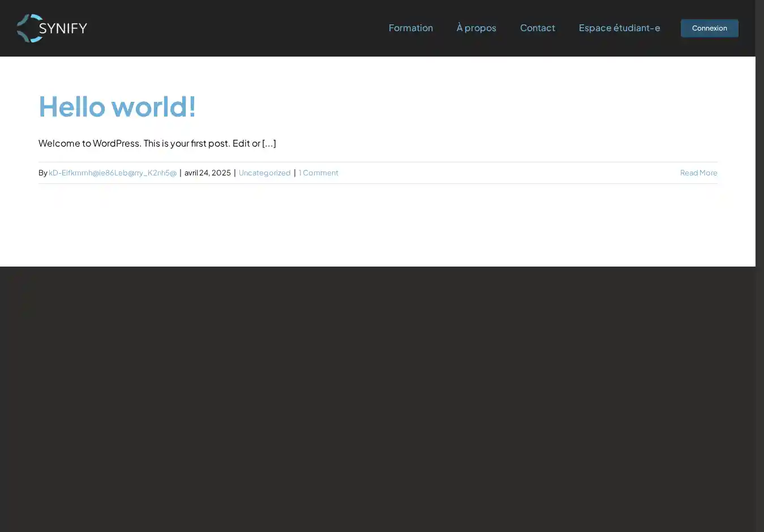Click the SYNIFY wordmark text
764x532 pixels.
63,28
